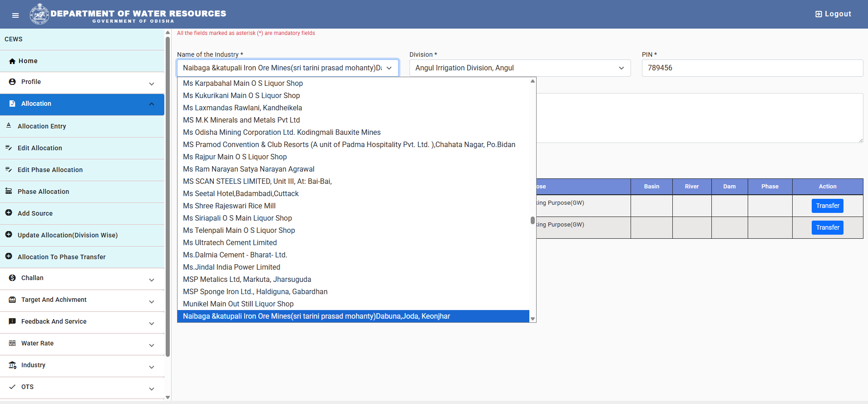Click the Allocation document icon
The image size is (868, 404).
tap(12, 103)
